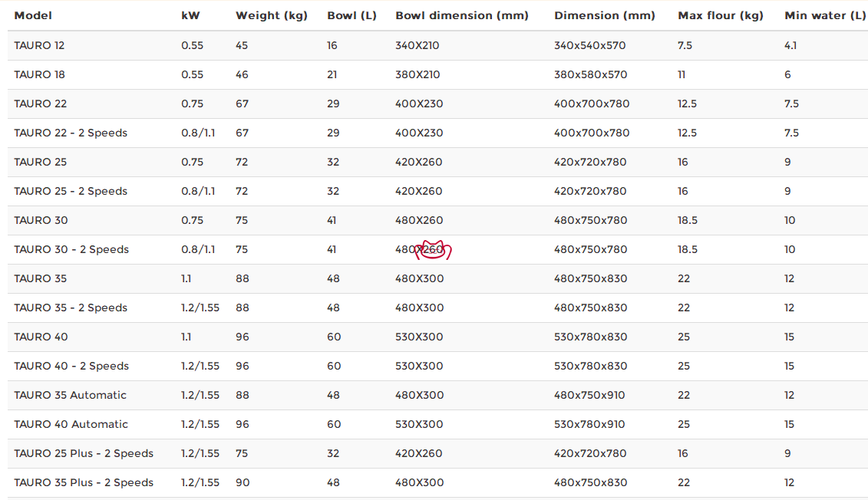
Task: Click dimension value 340x540x570
Action: tap(590, 45)
